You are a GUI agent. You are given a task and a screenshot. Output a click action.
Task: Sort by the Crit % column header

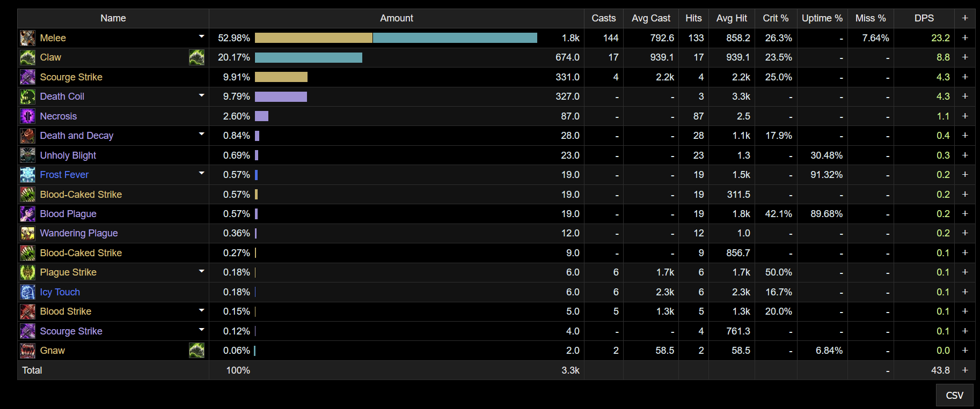click(776, 18)
